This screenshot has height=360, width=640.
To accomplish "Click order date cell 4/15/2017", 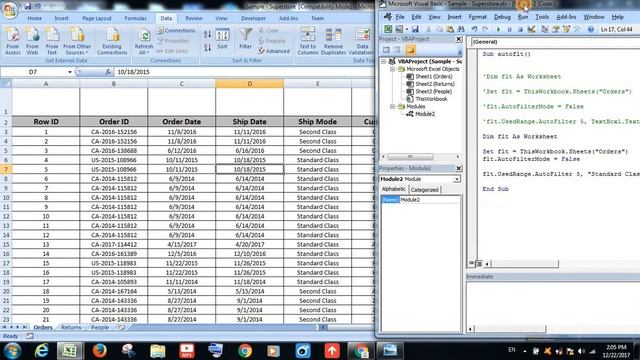I will (182, 244).
